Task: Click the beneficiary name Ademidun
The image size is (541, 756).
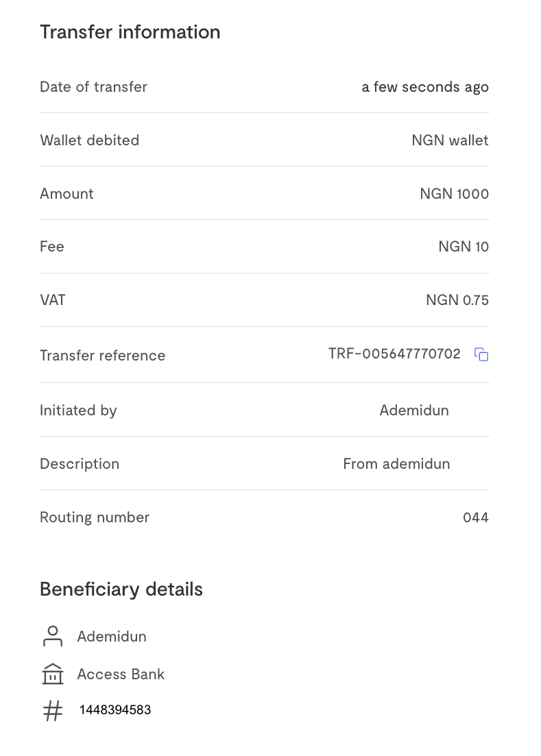Action: (x=112, y=637)
